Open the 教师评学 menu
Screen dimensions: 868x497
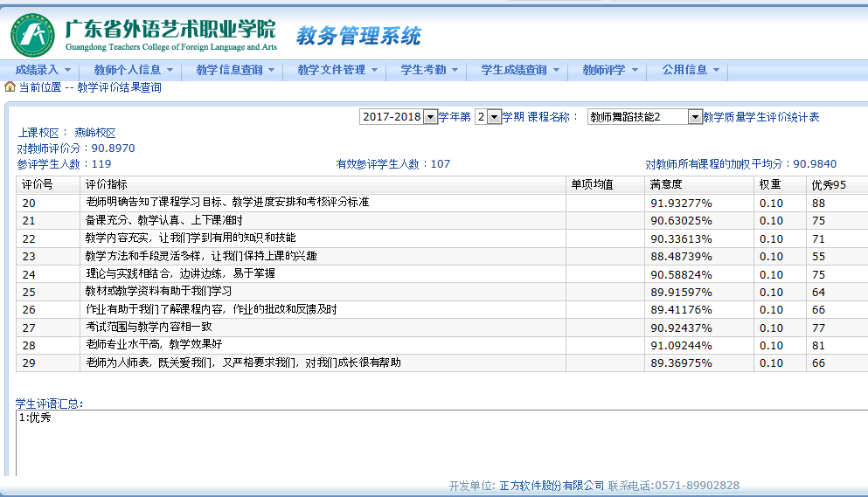pyautogui.click(x=610, y=70)
